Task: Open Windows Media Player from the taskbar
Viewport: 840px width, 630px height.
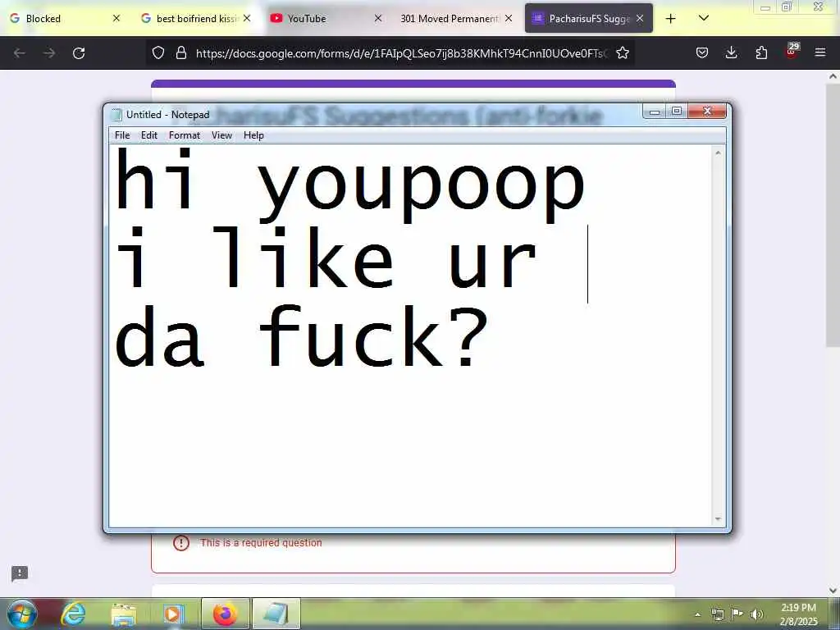Action: tap(173, 614)
